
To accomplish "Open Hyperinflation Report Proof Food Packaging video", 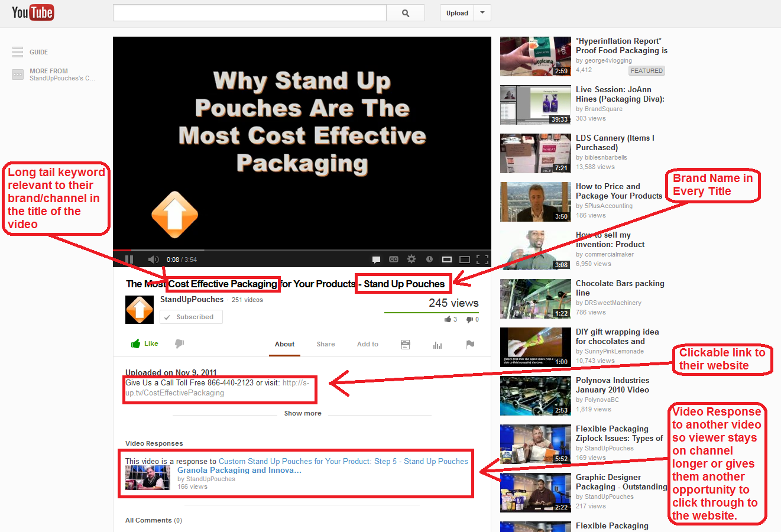I will pyautogui.click(x=621, y=46).
